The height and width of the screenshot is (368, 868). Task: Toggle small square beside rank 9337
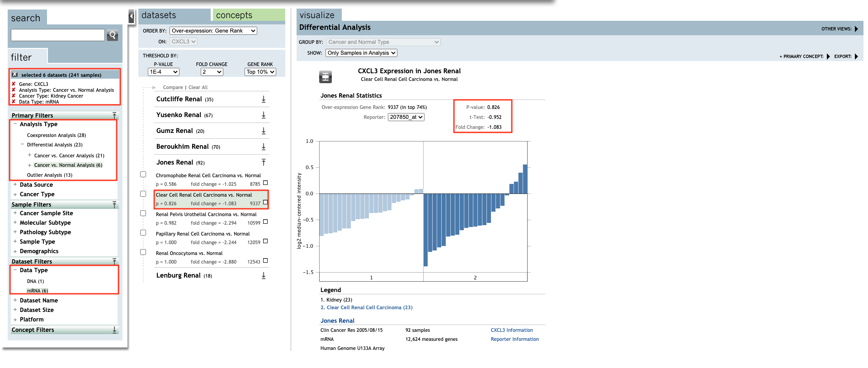265,203
